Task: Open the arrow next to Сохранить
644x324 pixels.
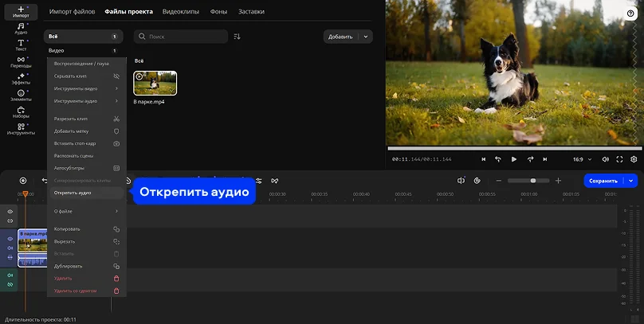Action: click(x=631, y=181)
